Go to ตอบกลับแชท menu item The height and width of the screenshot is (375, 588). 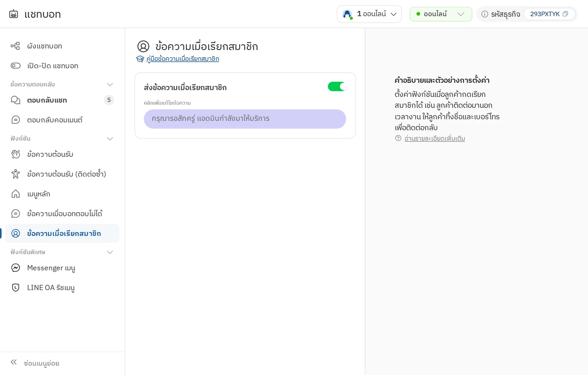click(62, 100)
